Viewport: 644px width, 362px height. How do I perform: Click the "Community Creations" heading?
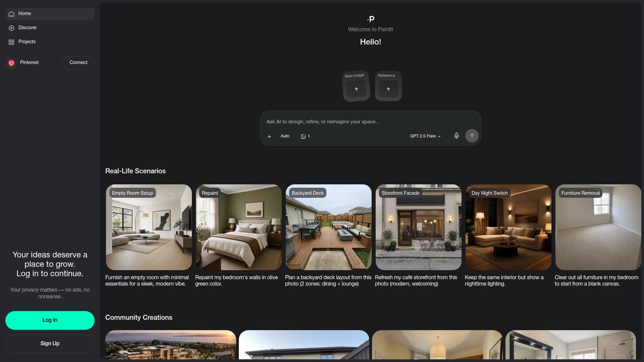coord(139,317)
